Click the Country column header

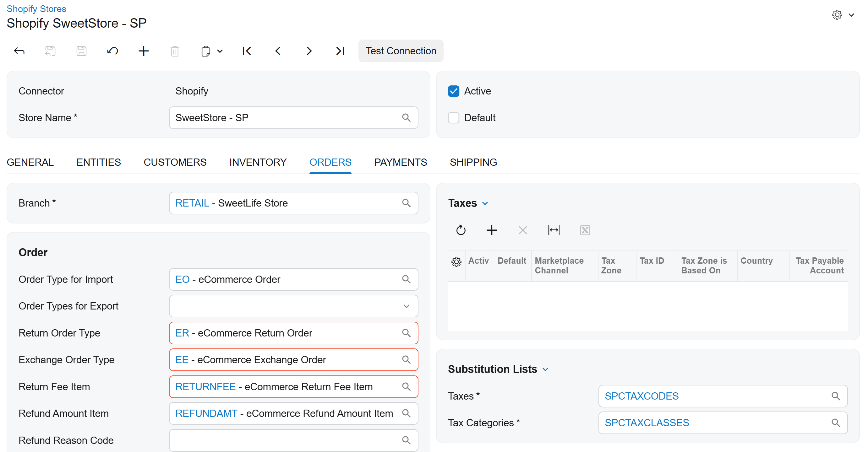tap(763, 265)
